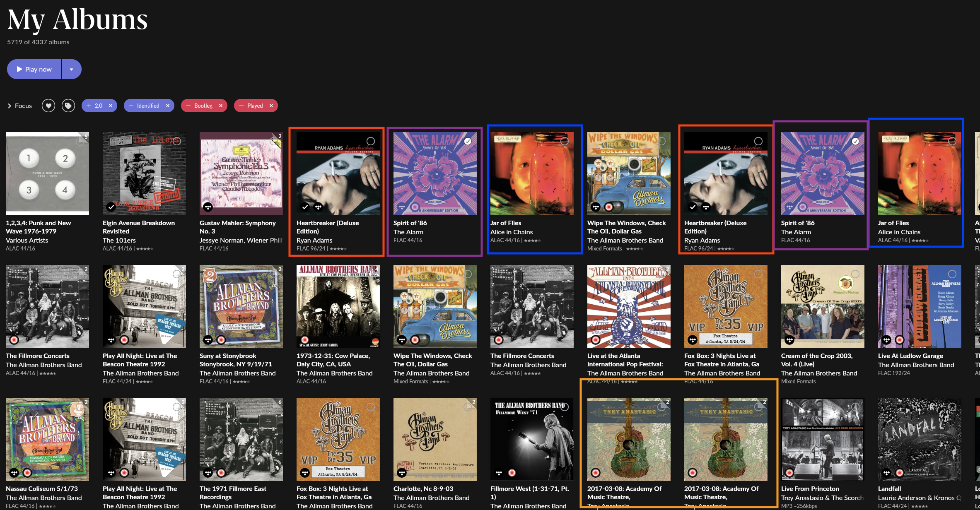Click live-recording red dot on Cow Palace cover
This screenshot has width=980, height=510.
pyautogui.click(x=305, y=340)
